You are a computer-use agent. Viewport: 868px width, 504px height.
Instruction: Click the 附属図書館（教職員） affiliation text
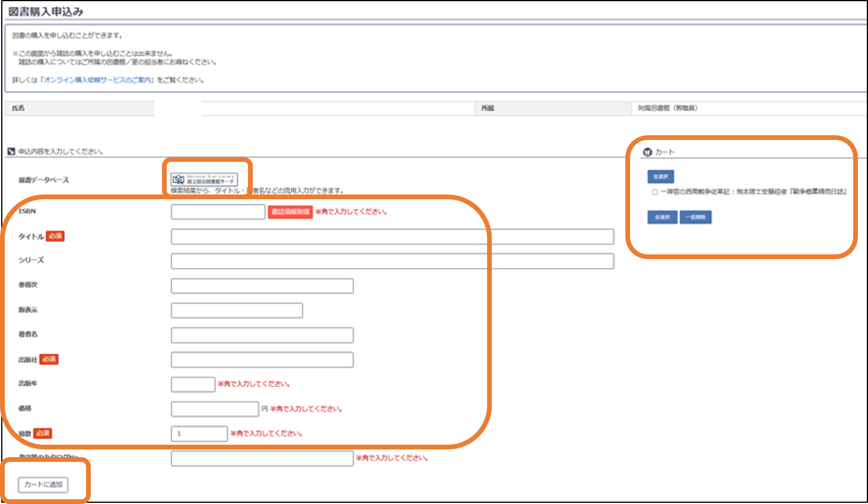coord(667,108)
